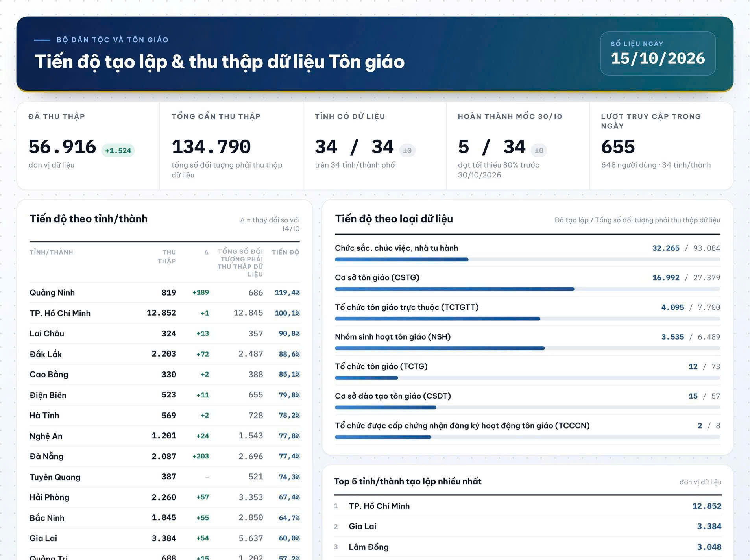750x560 pixels.
Task: Click the Quảng Ninh row name
Action: pyautogui.click(x=52, y=292)
